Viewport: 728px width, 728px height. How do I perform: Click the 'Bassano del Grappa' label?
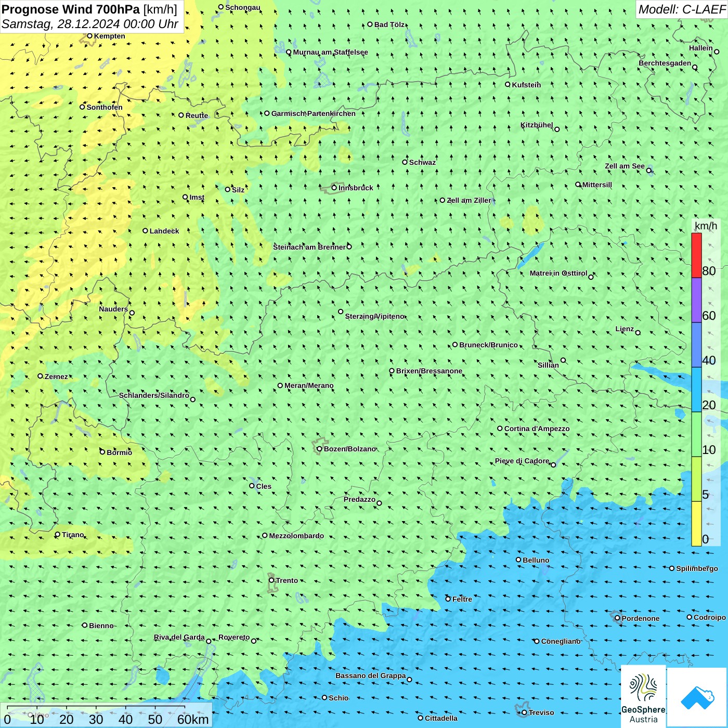[x=371, y=675]
